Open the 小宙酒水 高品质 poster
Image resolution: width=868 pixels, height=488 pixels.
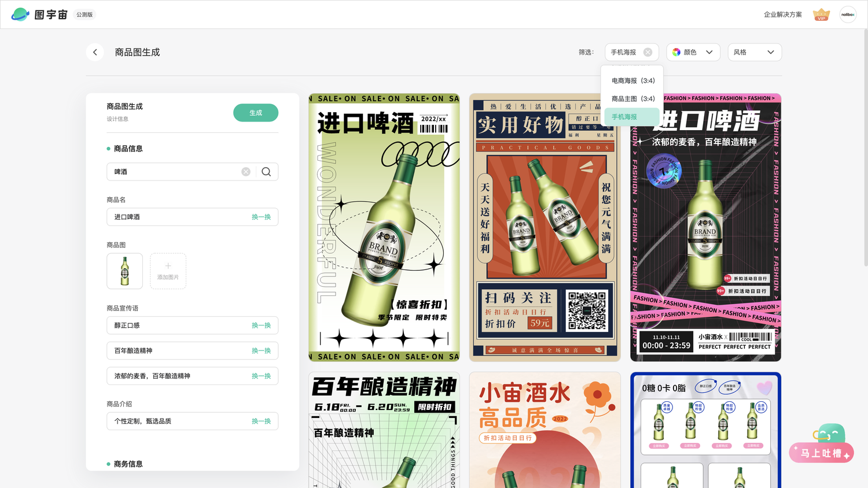(x=545, y=430)
